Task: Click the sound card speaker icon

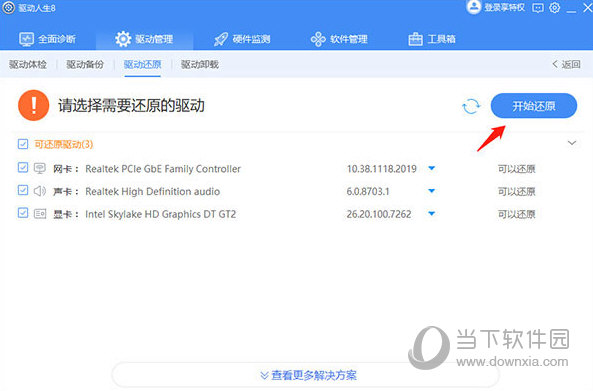Action: click(40, 191)
